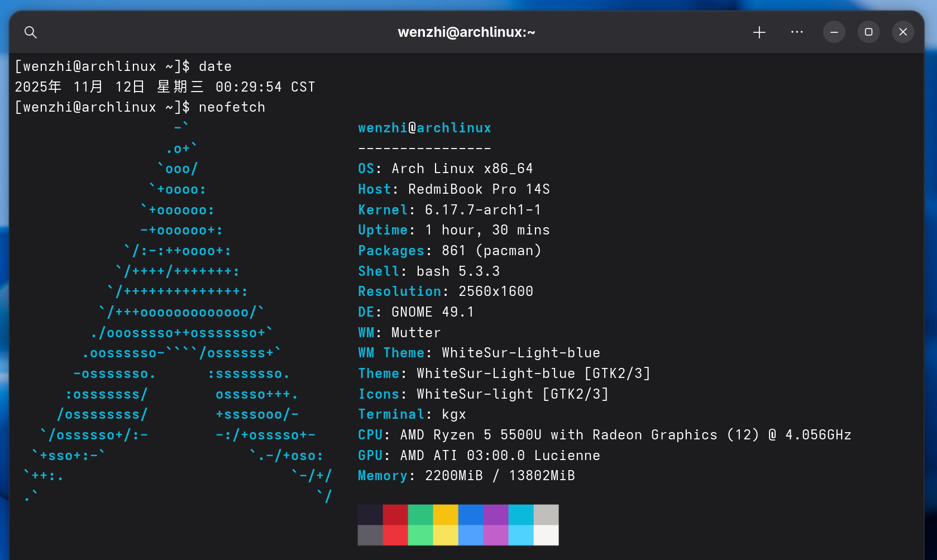
Task: Maximize the terminal window
Action: coord(868,32)
